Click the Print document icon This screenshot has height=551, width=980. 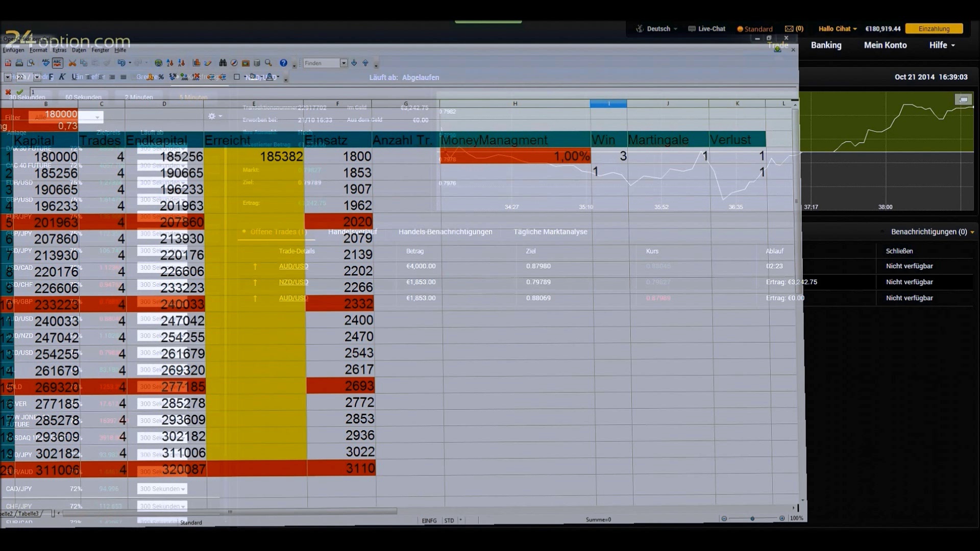pyautogui.click(x=19, y=63)
